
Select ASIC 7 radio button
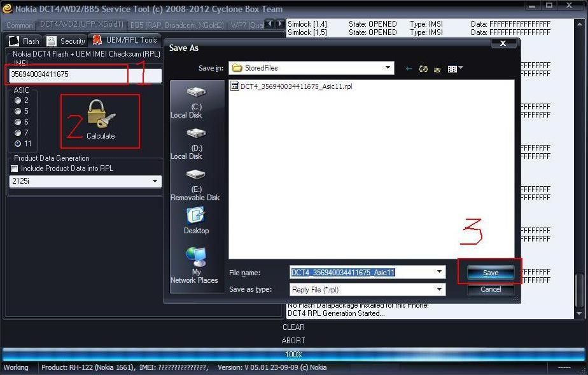[18, 133]
